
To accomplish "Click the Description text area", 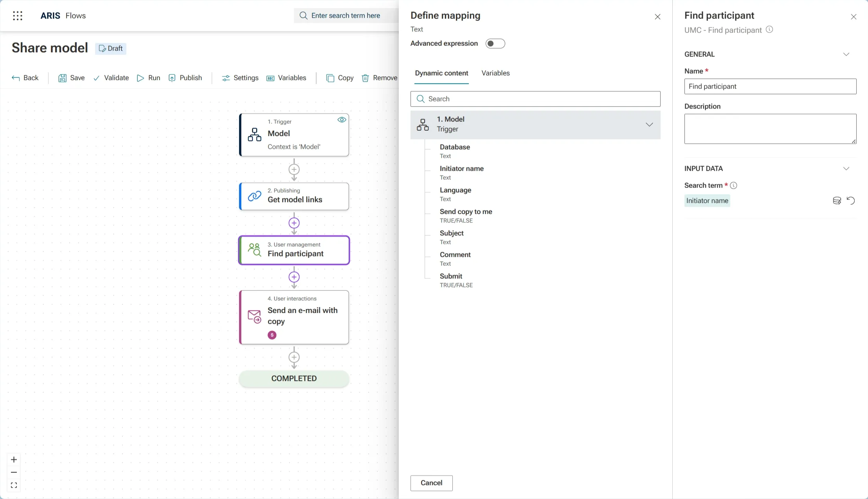I will (x=770, y=129).
